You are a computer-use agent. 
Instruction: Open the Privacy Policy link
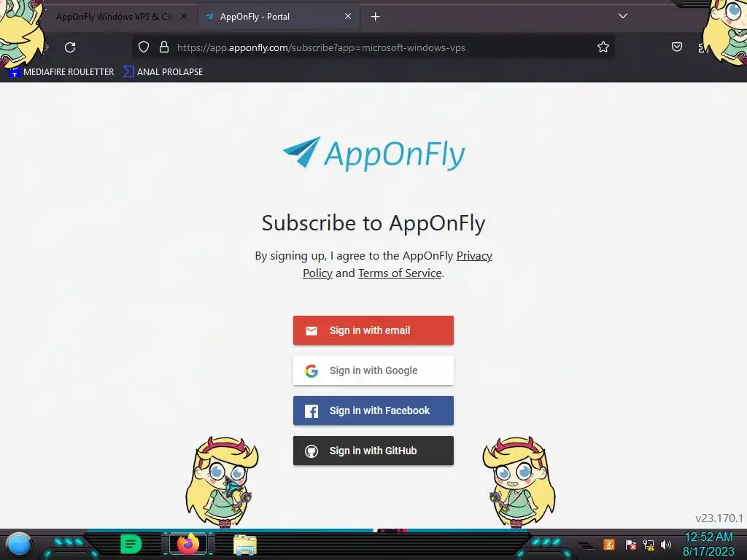(x=398, y=264)
